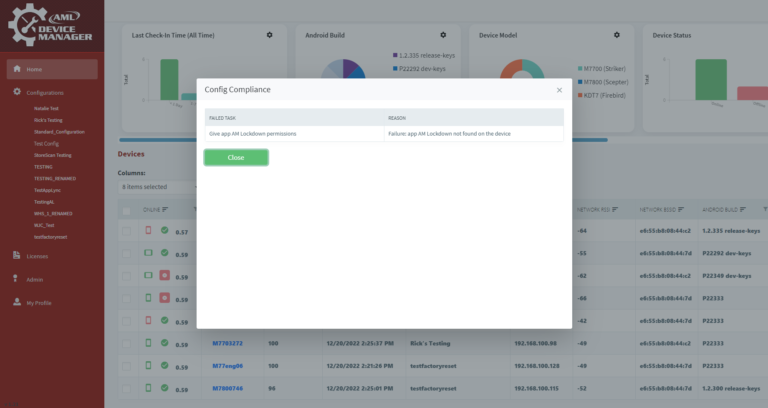Click the green Close button in dialog
Screen dimensions: 768x408
click(x=236, y=157)
